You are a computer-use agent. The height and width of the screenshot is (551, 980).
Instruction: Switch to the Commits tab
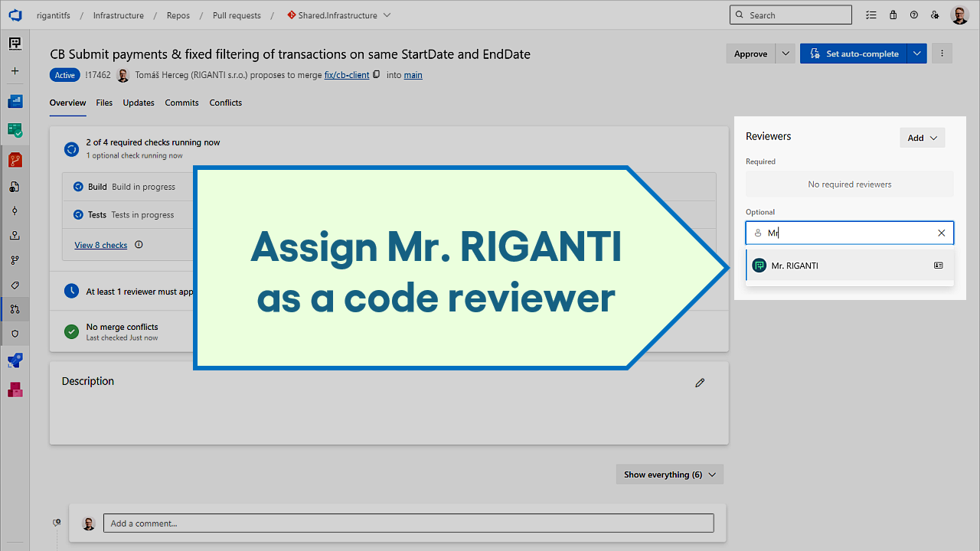click(181, 103)
